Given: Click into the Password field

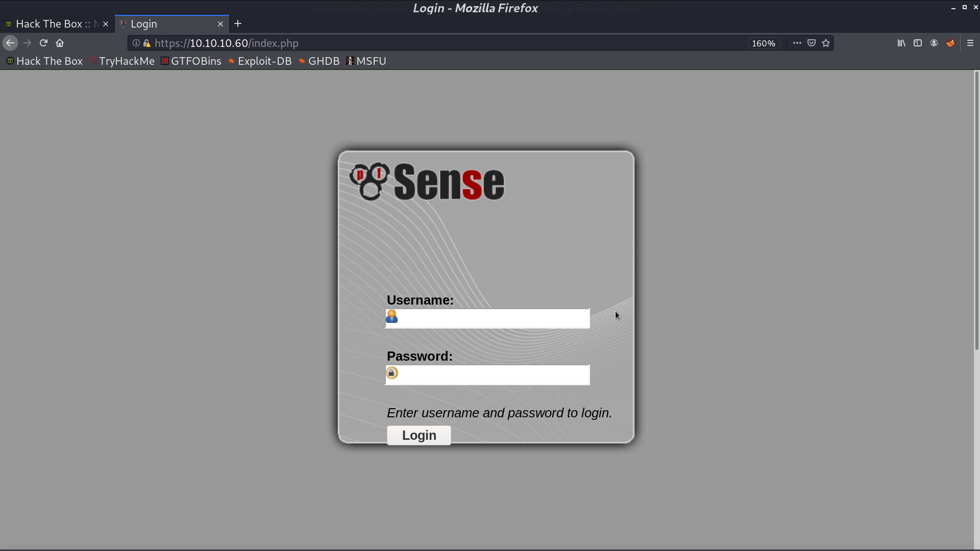Looking at the screenshot, I should (x=487, y=375).
